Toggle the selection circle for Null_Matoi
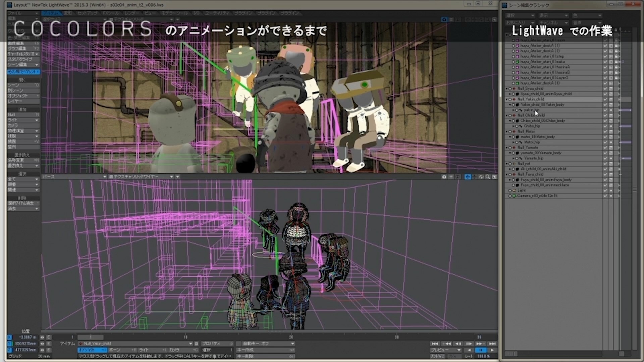 510,131
